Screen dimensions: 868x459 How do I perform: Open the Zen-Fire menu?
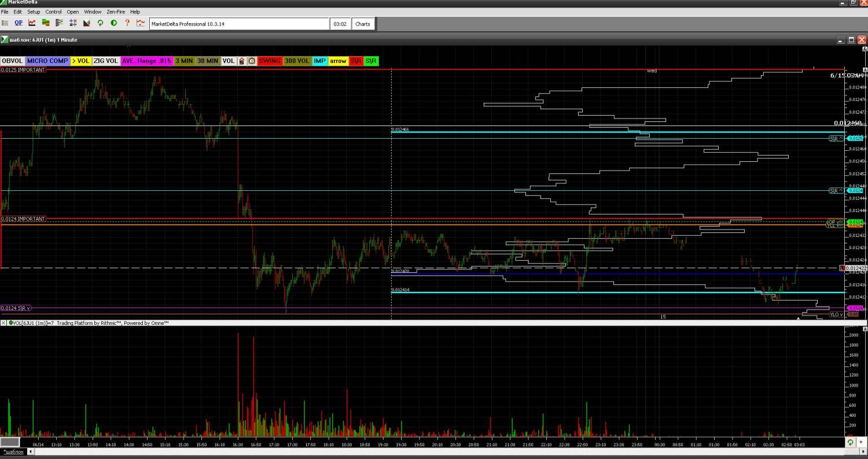[x=116, y=12]
